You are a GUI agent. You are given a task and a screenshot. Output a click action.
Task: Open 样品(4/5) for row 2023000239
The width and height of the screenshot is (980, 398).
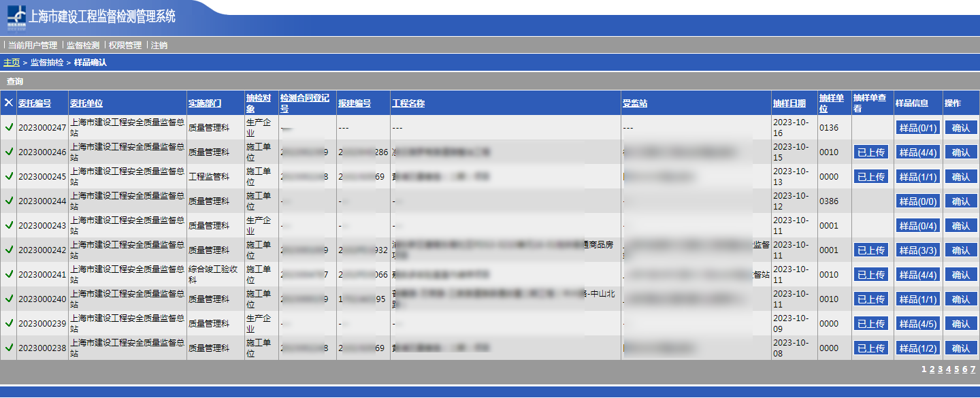tap(918, 324)
